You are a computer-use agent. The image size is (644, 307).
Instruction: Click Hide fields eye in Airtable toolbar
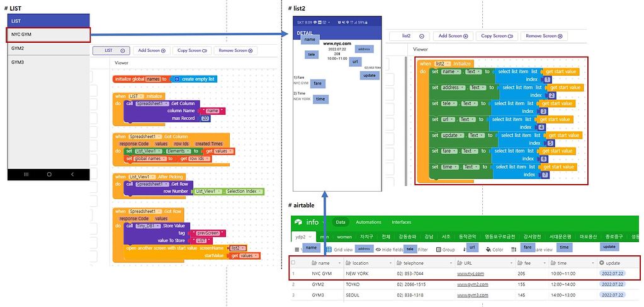coord(378,250)
